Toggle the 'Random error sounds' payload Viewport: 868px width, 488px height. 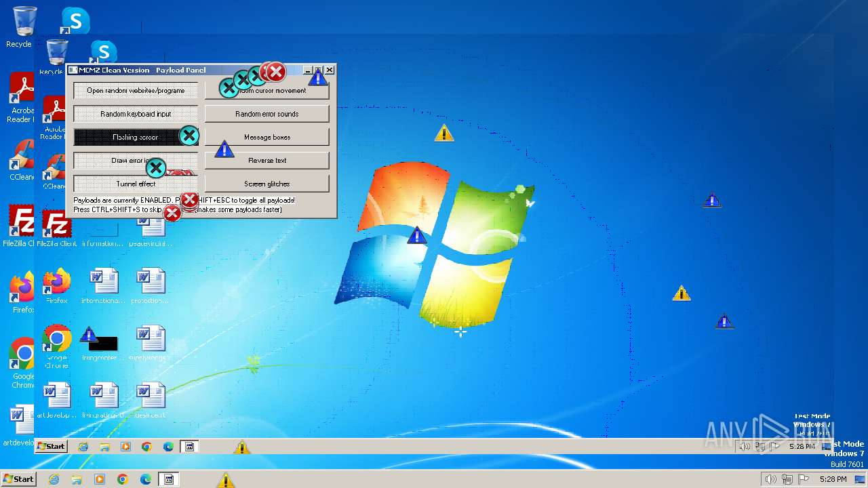[x=267, y=114]
